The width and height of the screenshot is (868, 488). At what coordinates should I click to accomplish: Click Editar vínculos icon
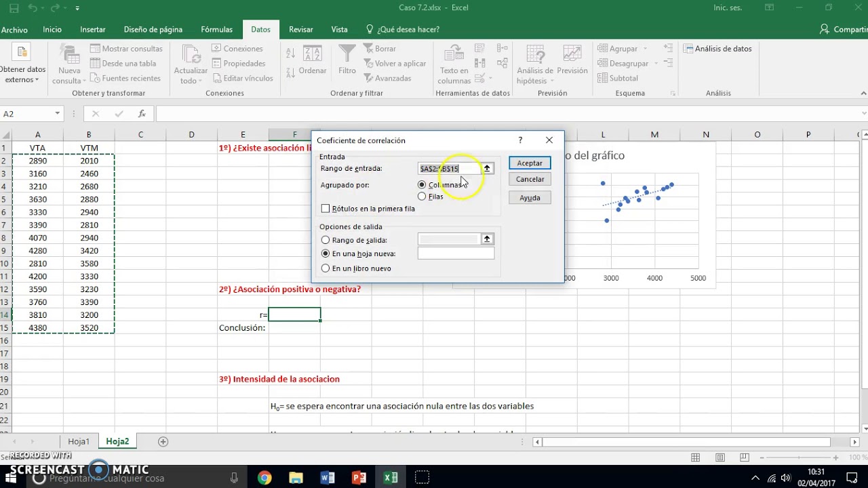click(x=217, y=79)
